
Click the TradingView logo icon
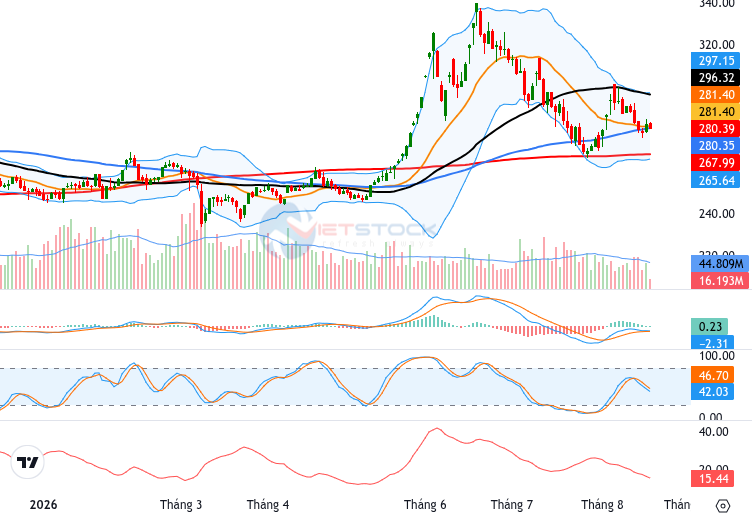tap(27, 462)
